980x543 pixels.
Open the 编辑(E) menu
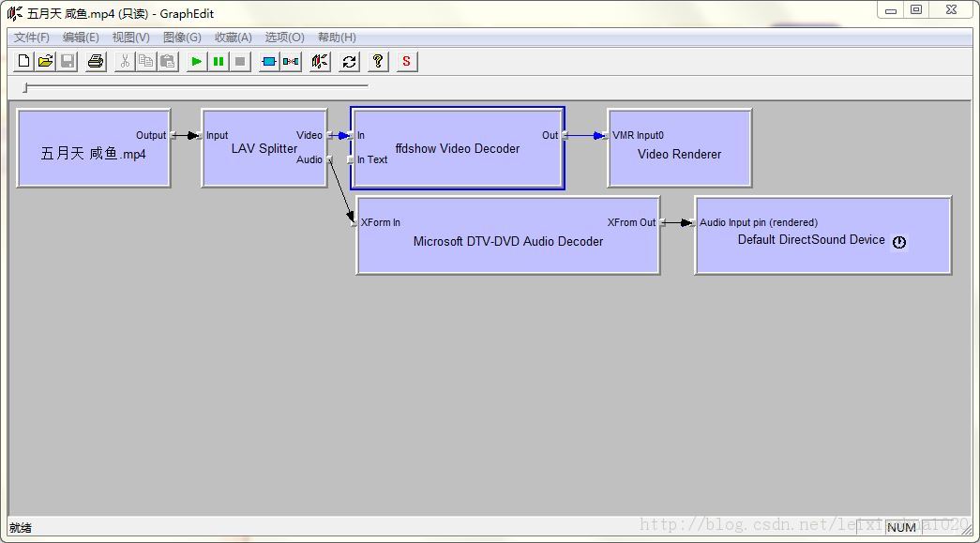(x=81, y=38)
